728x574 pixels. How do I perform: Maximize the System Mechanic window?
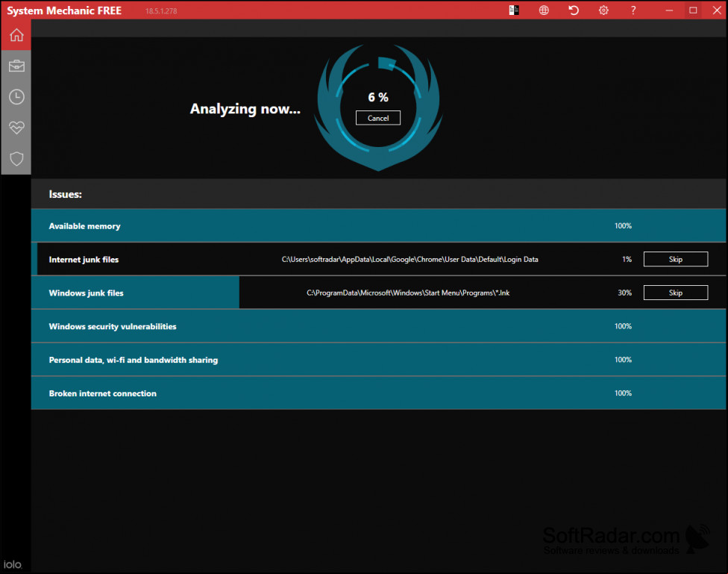pyautogui.click(x=693, y=10)
